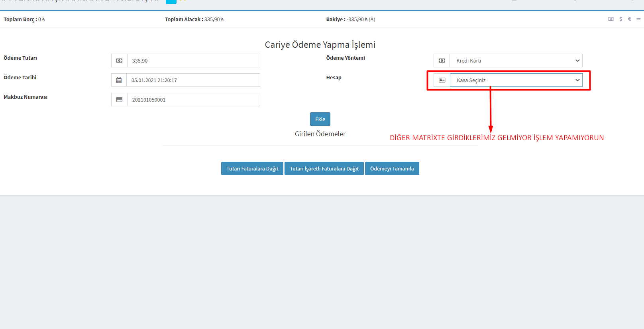Open the 'Kasa Seçiniz' account dropdown
Image resolution: width=644 pixels, height=329 pixels.
pyautogui.click(x=516, y=80)
